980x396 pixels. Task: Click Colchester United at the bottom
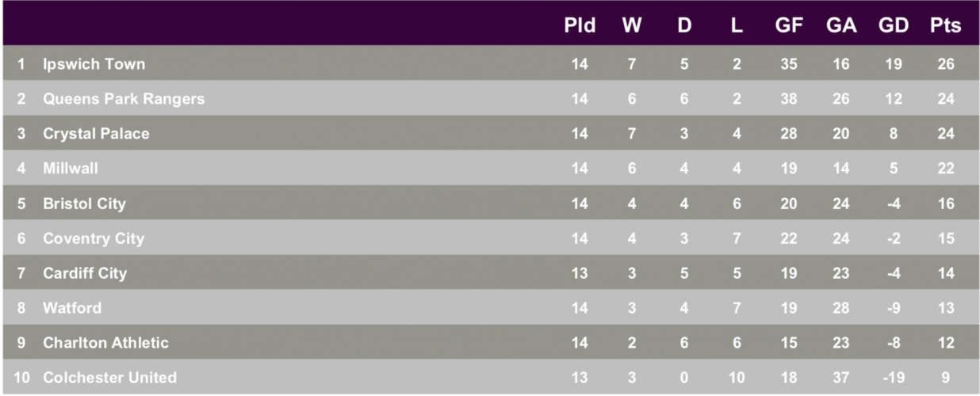pos(109,378)
